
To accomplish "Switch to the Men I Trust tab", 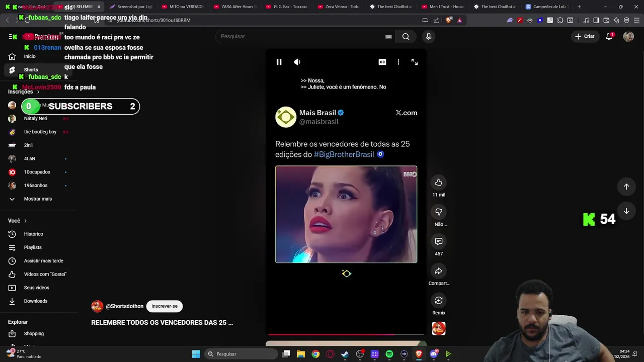I will [443, 7].
